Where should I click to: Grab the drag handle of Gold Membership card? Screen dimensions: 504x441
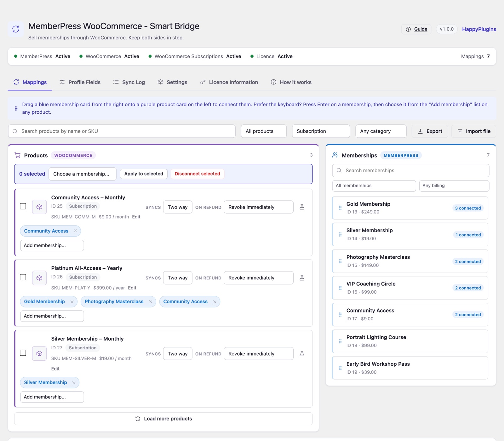pos(340,208)
